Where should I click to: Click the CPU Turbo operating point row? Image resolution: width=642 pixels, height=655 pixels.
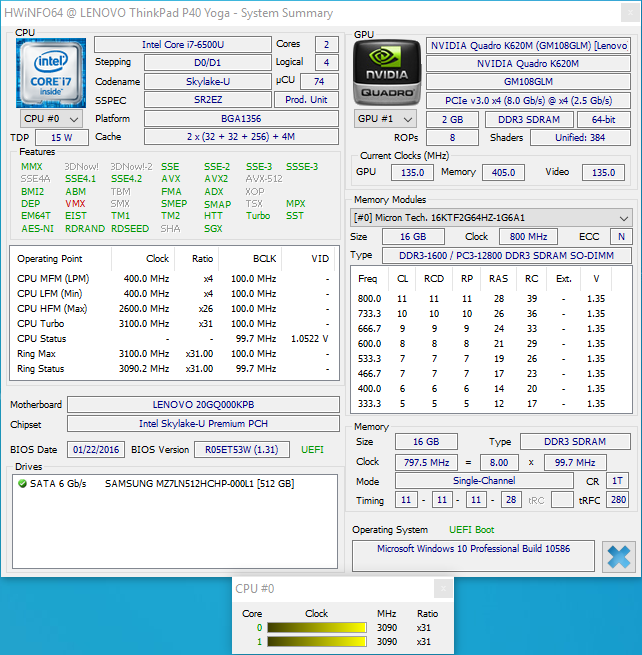(x=173, y=324)
